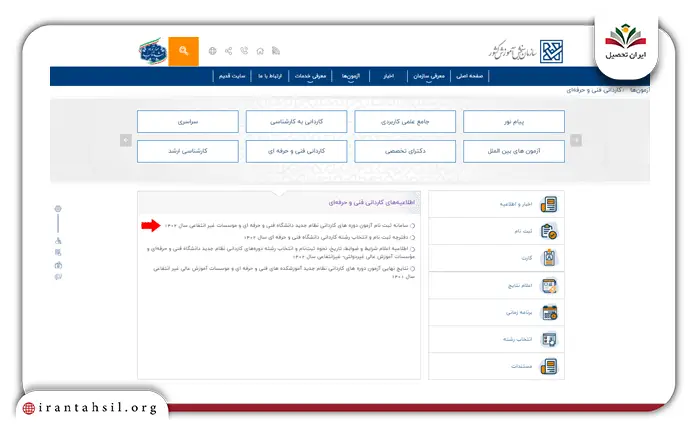Select the کاردانی فنی و حرفه ای box
This screenshot has width=700, height=430.
click(x=296, y=151)
